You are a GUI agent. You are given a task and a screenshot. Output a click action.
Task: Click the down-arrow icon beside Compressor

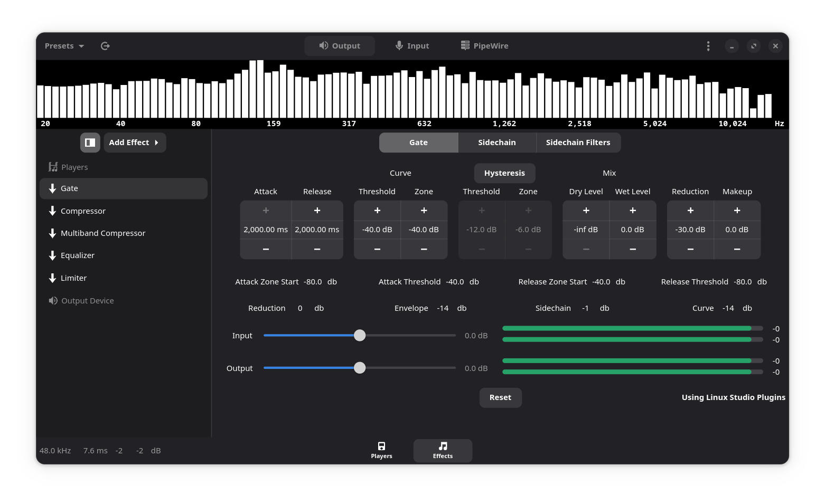point(52,211)
